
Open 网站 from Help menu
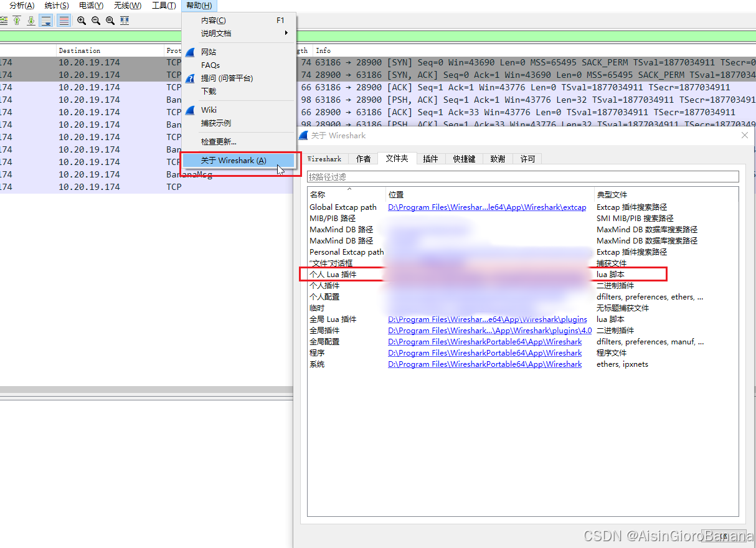coord(239,52)
